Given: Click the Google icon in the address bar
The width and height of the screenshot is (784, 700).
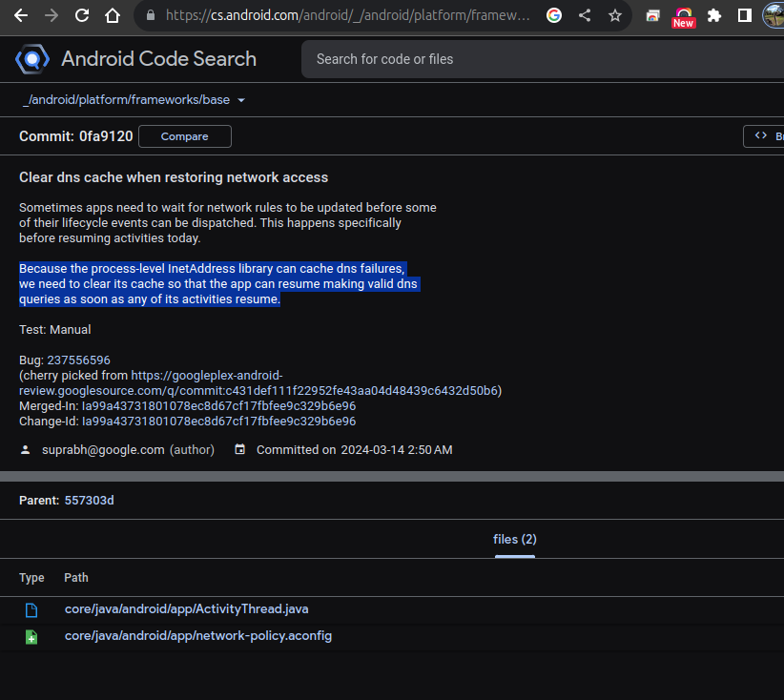Looking at the screenshot, I should click(553, 15).
